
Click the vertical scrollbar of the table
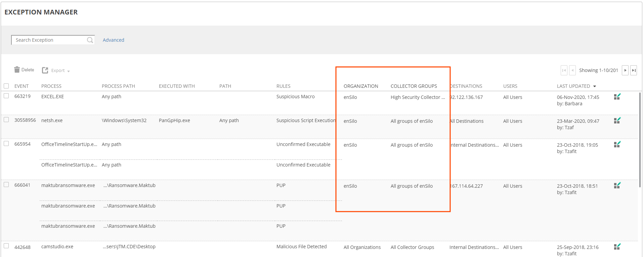(640, 140)
